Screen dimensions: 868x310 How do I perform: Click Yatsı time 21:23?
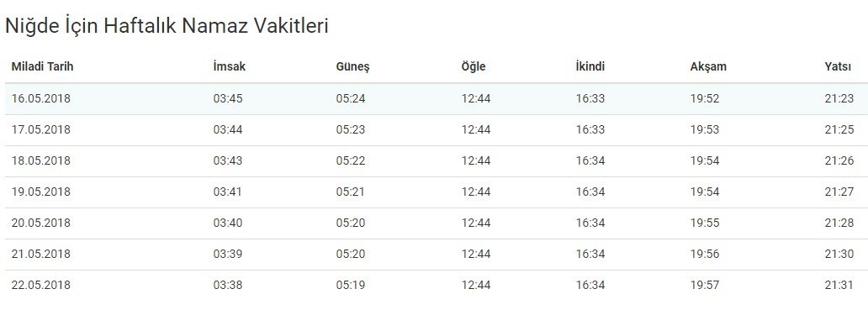point(839,99)
